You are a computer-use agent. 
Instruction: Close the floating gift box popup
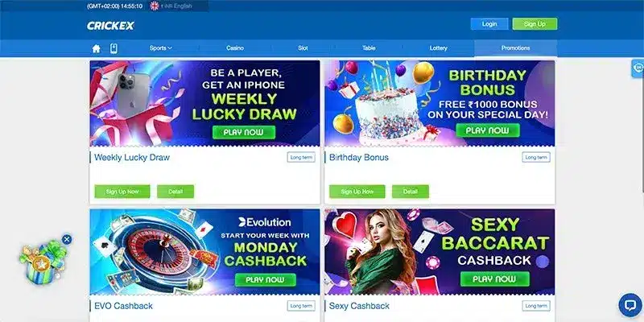click(67, 239)
